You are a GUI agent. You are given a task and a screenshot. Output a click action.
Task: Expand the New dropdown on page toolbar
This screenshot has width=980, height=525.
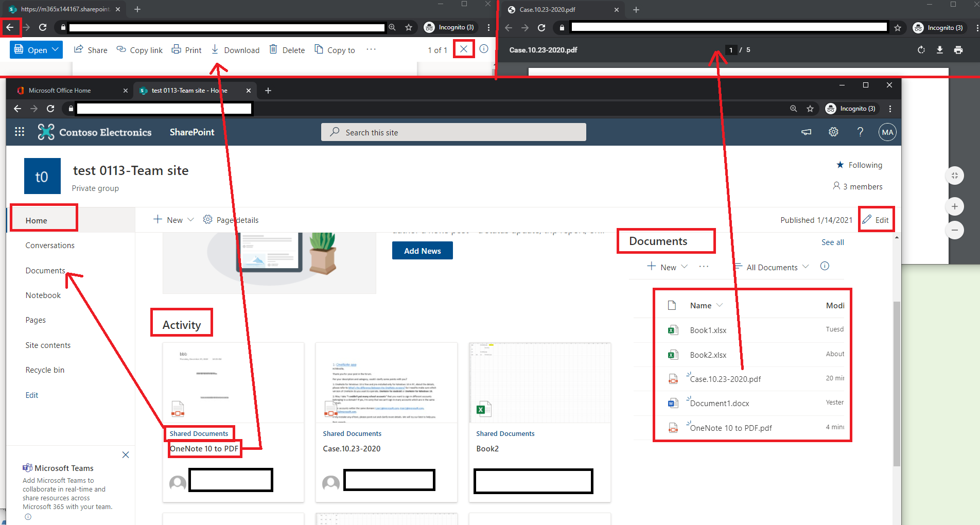(191, 220)
